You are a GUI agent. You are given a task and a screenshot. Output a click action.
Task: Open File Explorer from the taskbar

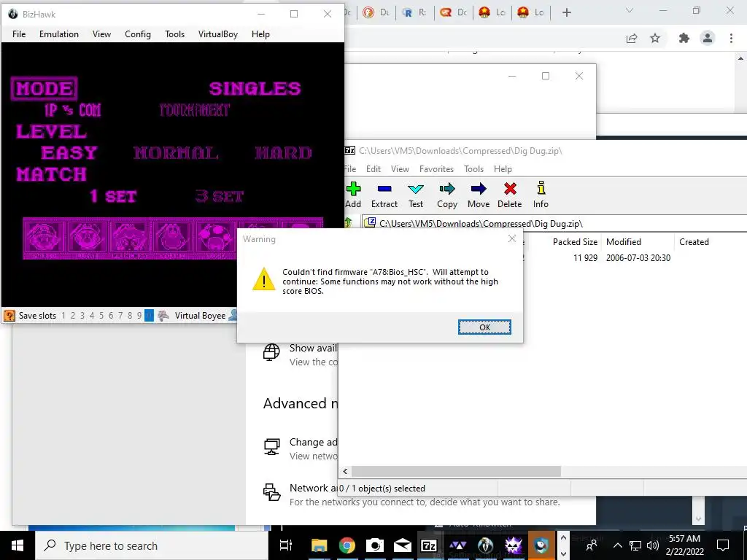click(320, 545)
